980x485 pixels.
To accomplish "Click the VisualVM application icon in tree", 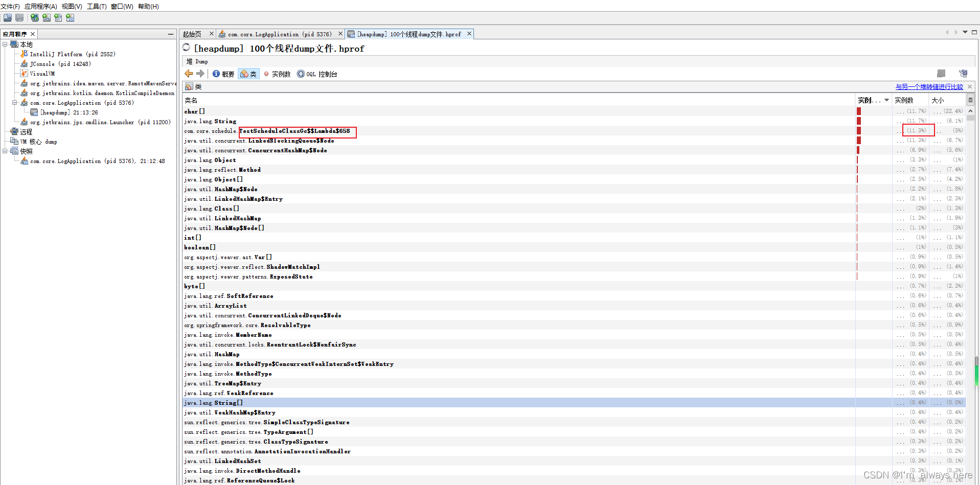I will [x=24, y=73].
